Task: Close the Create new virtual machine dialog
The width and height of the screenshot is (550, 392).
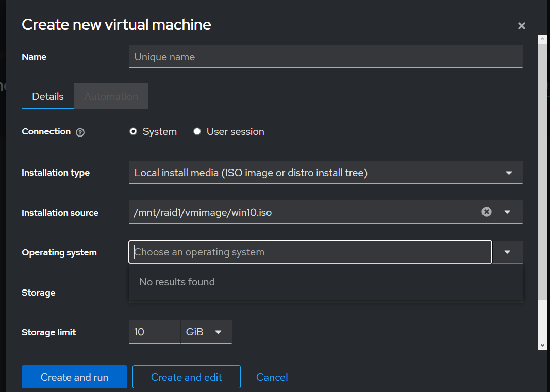Action: coord(521,25)
